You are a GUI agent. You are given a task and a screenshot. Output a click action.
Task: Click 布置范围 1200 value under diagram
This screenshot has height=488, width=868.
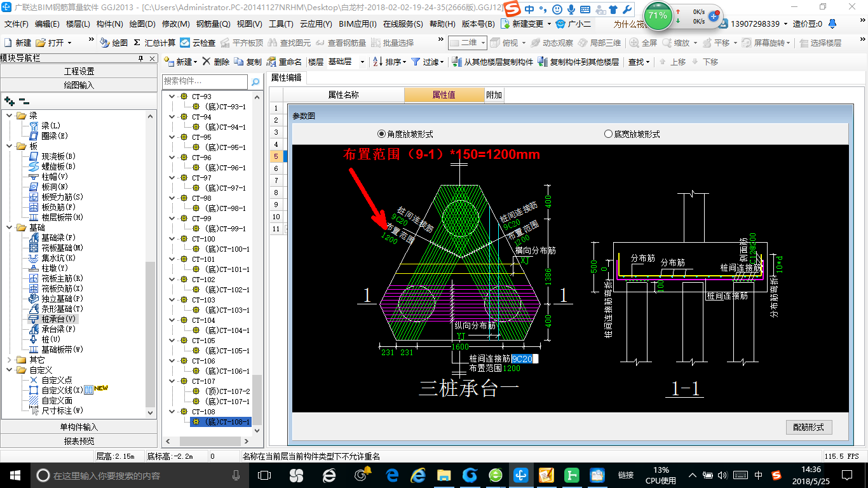pyautogui.click(x=512, y=368)
